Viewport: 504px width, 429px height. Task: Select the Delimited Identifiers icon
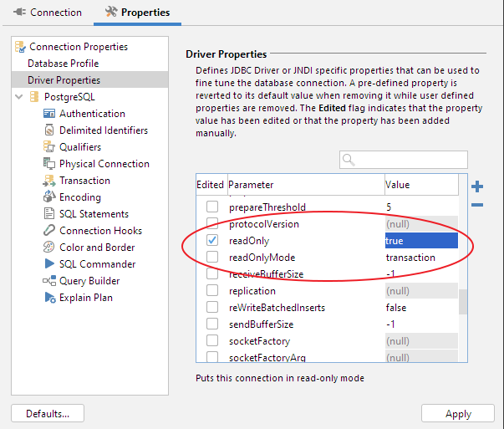(49, 130)
